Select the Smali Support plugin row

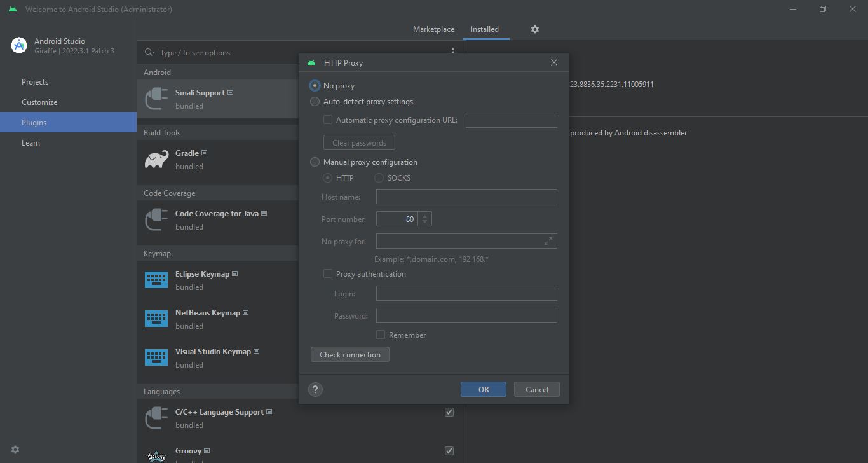[218, 99]
